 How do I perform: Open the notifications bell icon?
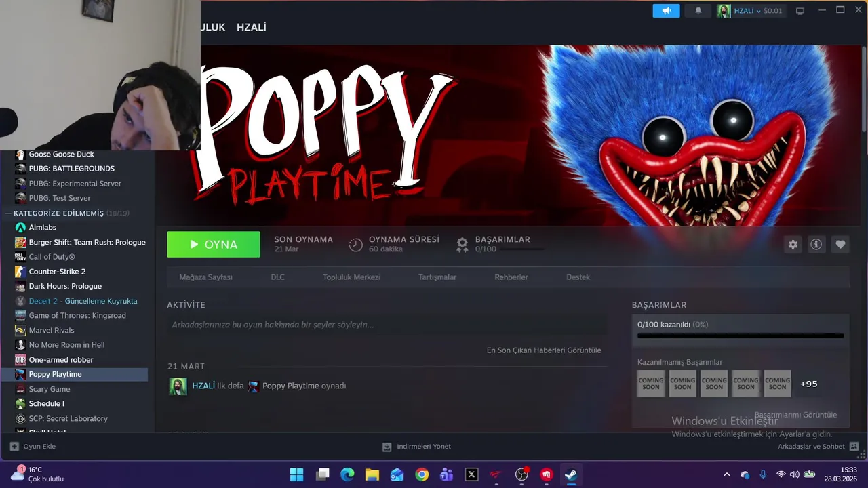pyautogui.click(x=698, y=11)
